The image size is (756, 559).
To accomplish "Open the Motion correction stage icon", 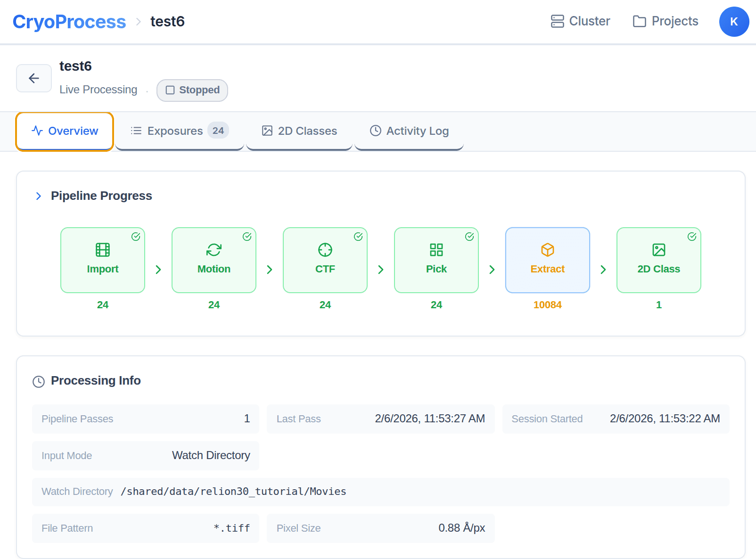I will (214, 250).
